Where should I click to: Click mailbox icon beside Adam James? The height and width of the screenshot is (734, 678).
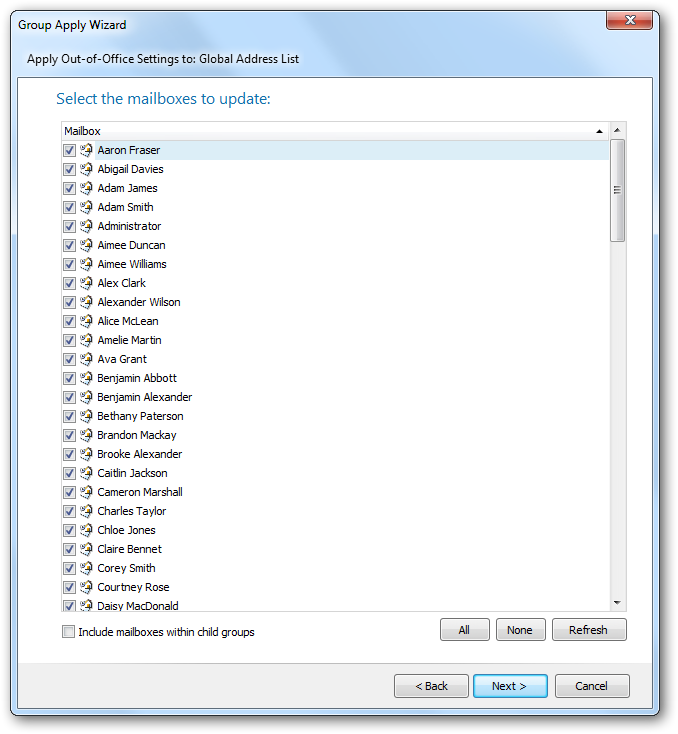click(x=86, y=188)
